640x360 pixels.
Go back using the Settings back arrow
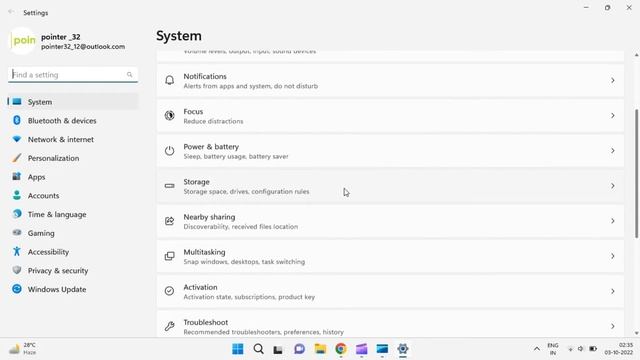pos(11,12)
